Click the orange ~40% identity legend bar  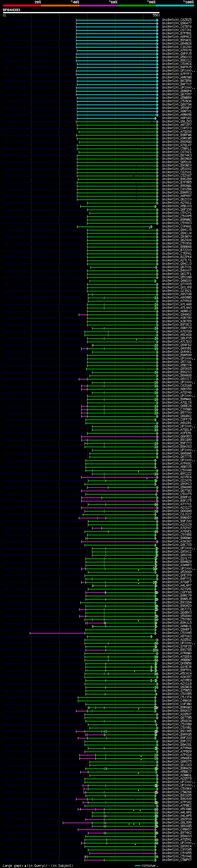tap(60, 6)
